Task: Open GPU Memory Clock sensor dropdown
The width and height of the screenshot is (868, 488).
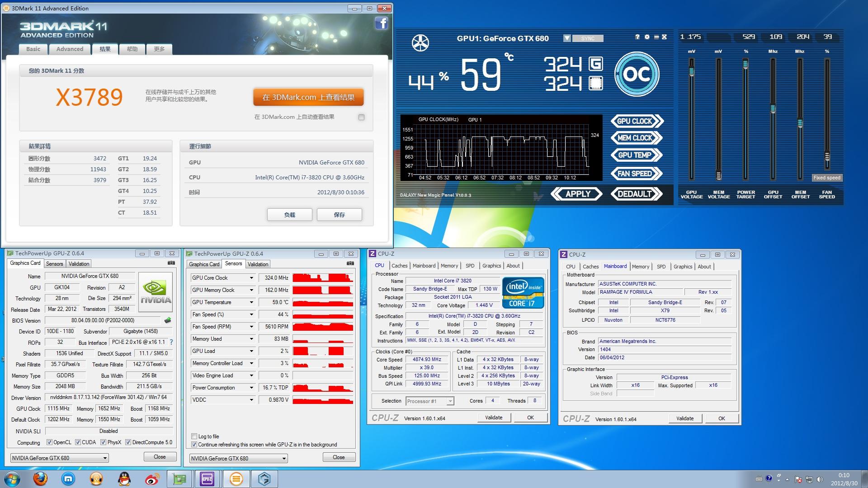Action: (x=251, y=290)
